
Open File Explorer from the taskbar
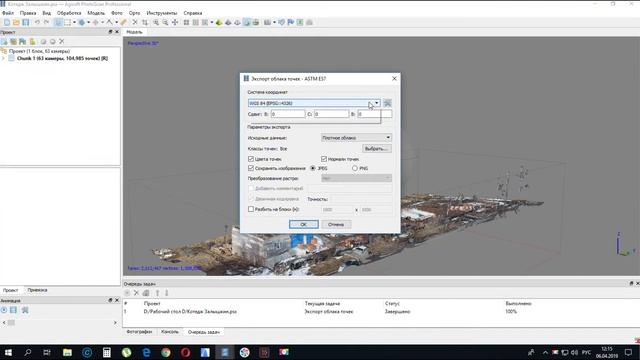[x=67, y=353]
